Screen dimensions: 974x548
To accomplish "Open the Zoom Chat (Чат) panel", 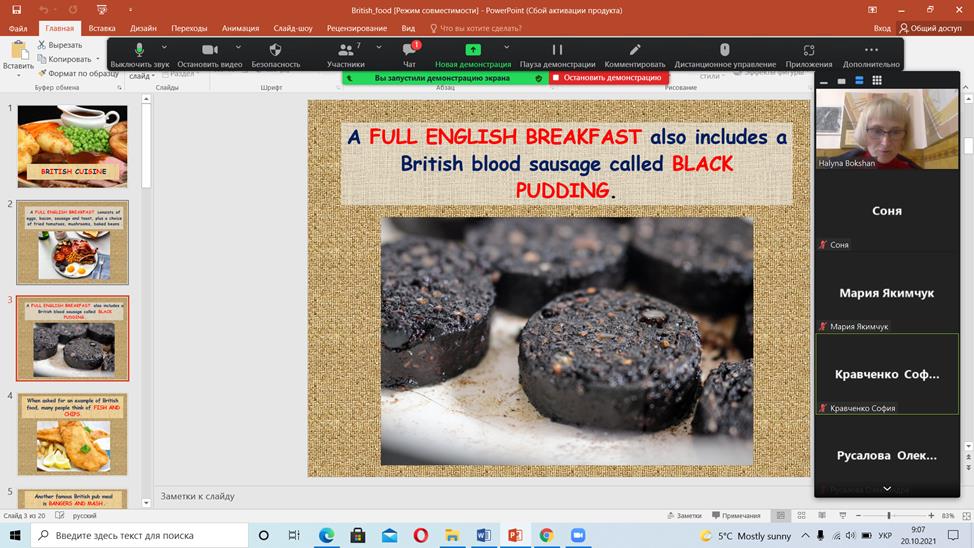I will pos(409,50).
